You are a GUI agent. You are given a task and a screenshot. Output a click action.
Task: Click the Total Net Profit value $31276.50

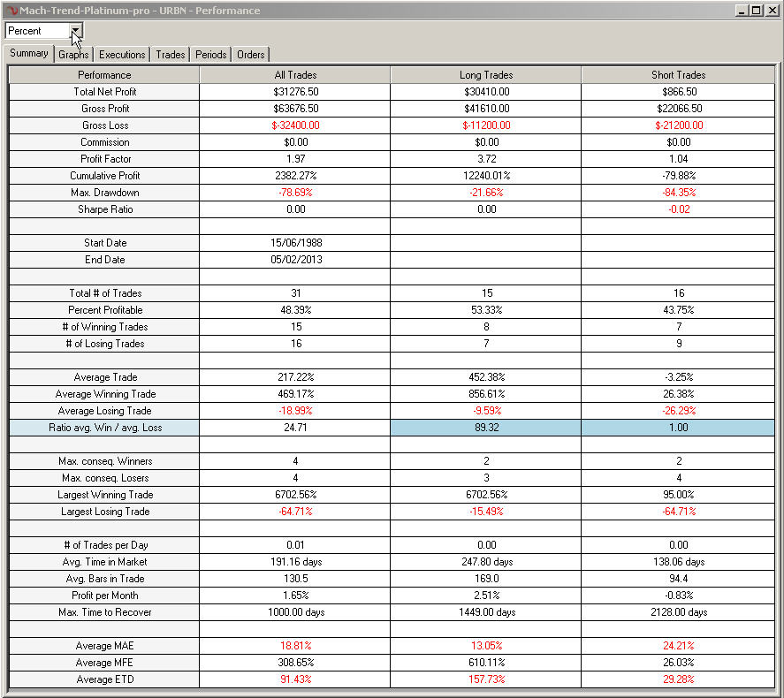click(x=295, y=91)
